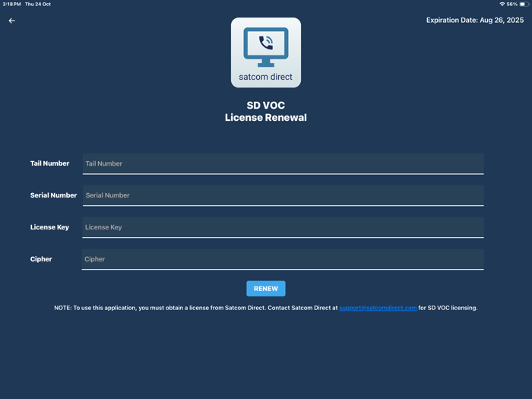Go back using the arrow icon
Viewport: 532px width, 399px height.
click(x=12, y=21)
